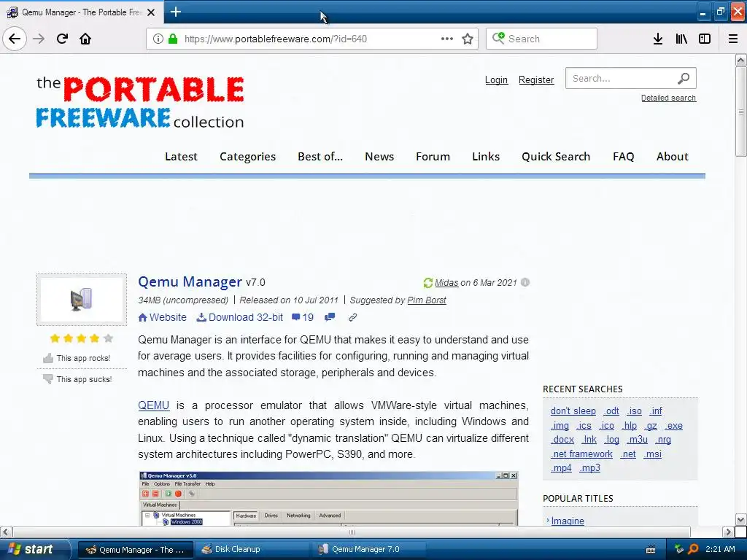The height and width of the screenshot is (560, 747).
Task: Click recent search .net framework
Action: pyautogui.click(x=581, y=454)
